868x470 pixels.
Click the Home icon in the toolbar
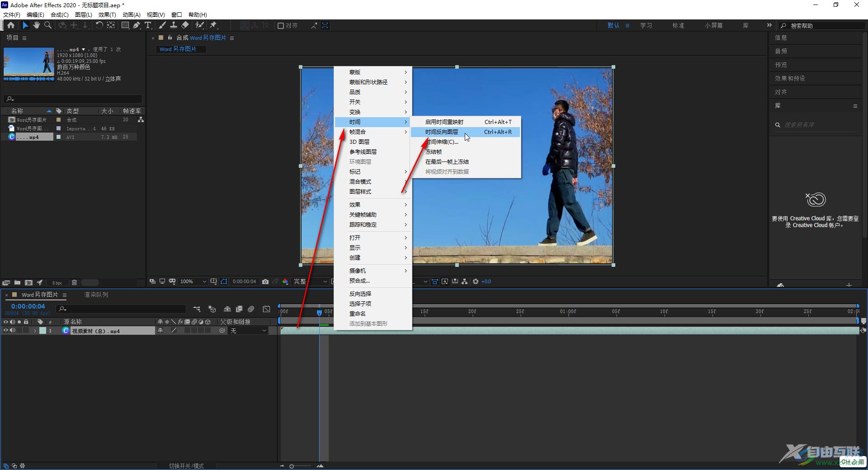[11, 25]
